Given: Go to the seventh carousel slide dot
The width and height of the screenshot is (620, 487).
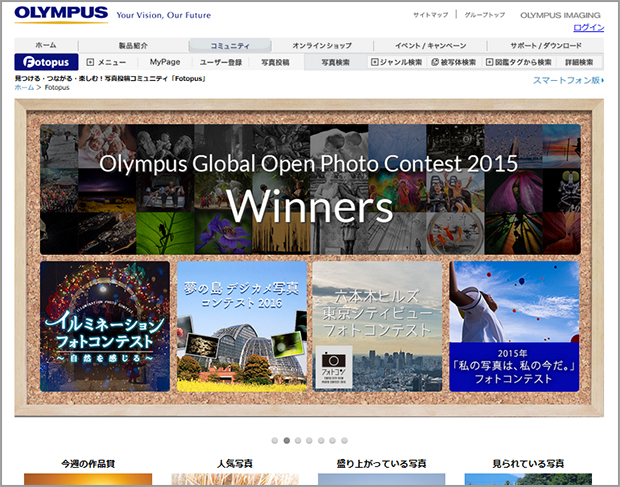Looking at the screenshot, I should pos(344,440).
